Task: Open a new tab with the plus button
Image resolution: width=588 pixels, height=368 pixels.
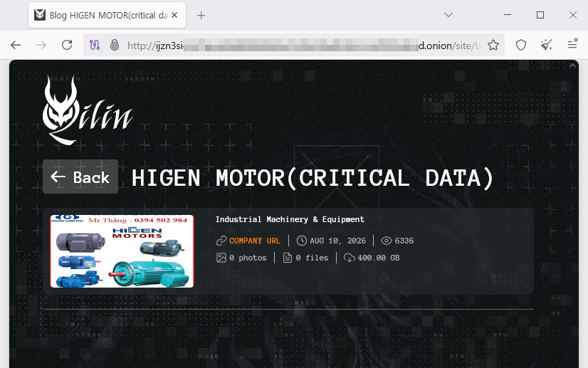Action: pyautogui.click(x=201, y=16)
